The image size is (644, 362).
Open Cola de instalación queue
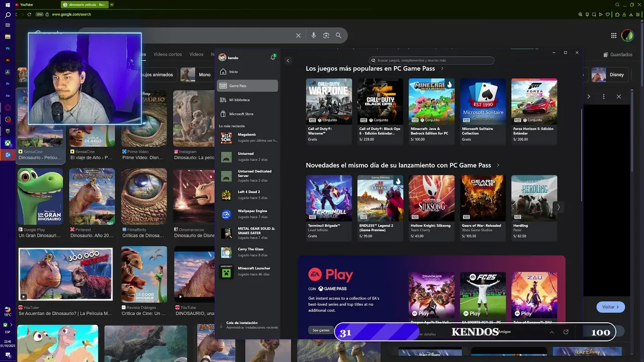(x=249, y=325)
